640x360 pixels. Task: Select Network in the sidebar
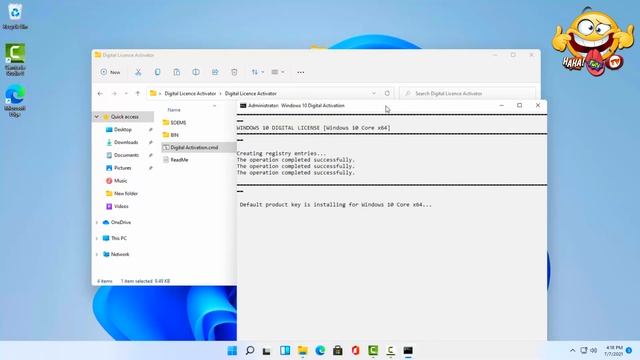pos(120,254)
